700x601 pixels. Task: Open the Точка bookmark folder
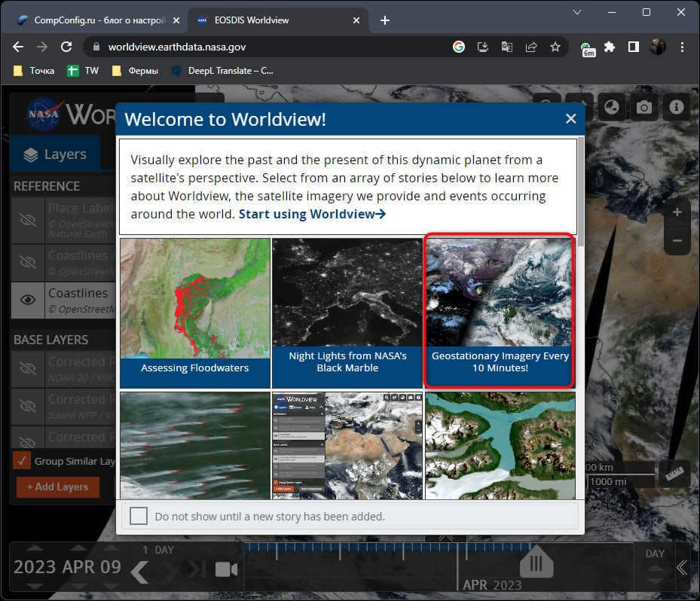coord(34,71)
